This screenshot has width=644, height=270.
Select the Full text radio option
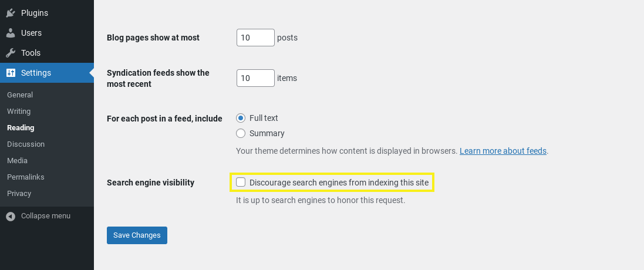click(x=241, y=118)
